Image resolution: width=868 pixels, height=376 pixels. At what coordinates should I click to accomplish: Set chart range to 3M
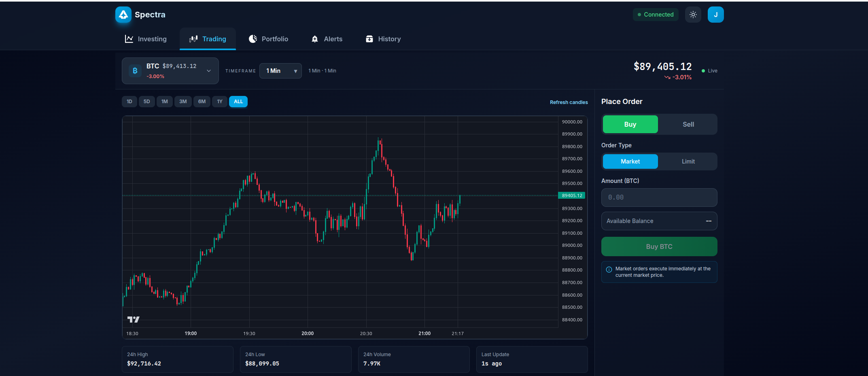(x=183, y=102)
